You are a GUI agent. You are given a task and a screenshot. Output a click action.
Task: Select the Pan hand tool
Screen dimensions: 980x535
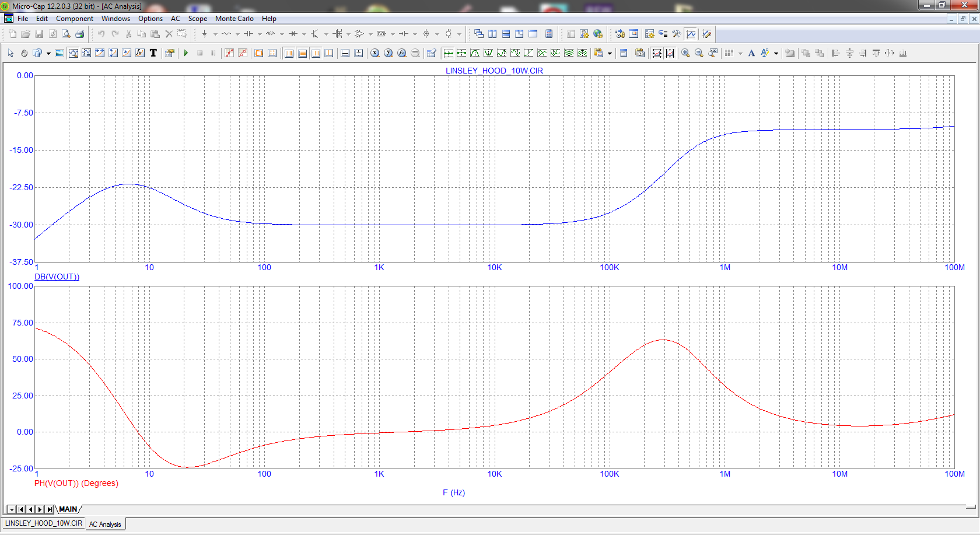point(24,53)
